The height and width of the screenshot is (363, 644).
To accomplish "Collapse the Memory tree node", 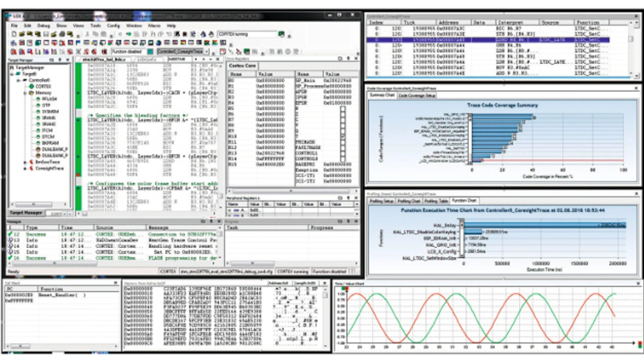I will 25,93.
